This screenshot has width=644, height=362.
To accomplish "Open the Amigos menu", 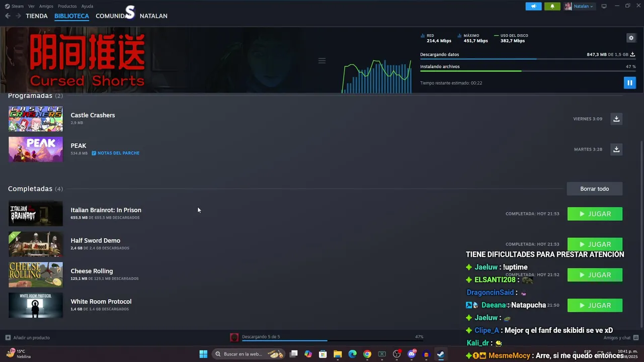I will coord(46,6).
